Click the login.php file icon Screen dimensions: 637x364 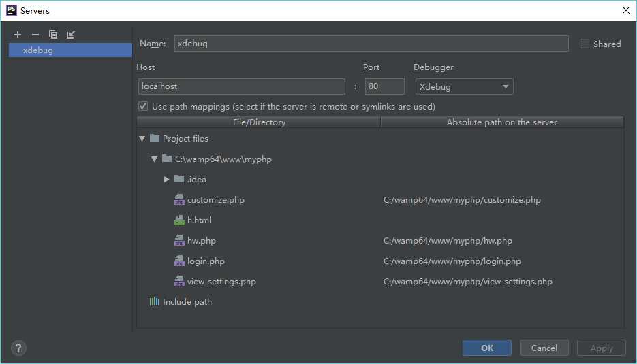tap(179, 261)
